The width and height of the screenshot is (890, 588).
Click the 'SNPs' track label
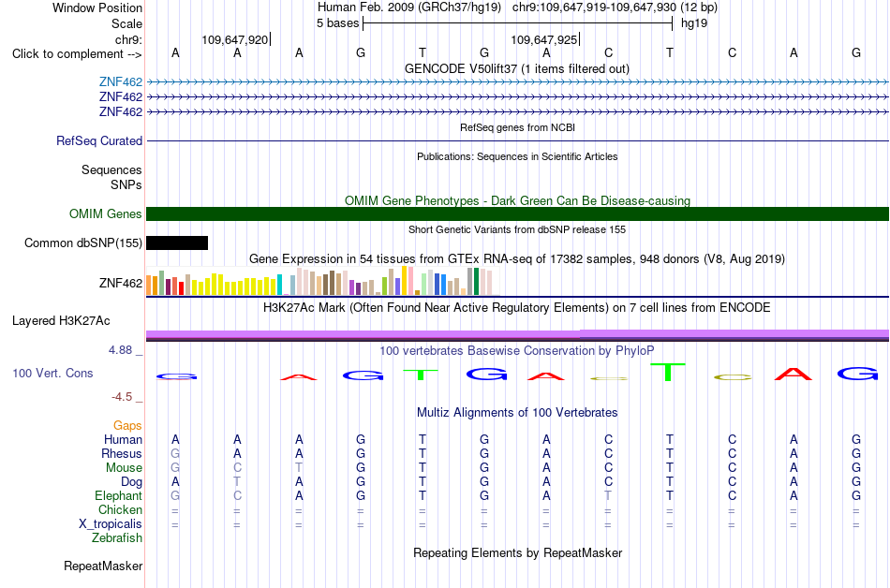pyautogui.click(x=126, y=184)
